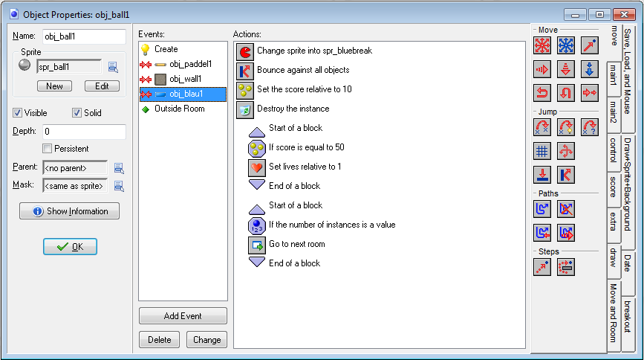This screenshot has width=644, height=360.
Task: Click the Name field containing obj_ball1
Action: click(x=83, y=36)
